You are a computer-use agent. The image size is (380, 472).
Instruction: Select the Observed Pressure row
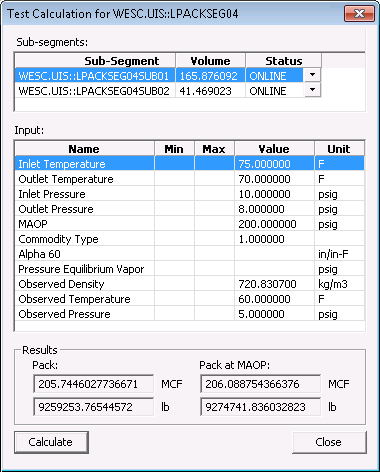190,314
